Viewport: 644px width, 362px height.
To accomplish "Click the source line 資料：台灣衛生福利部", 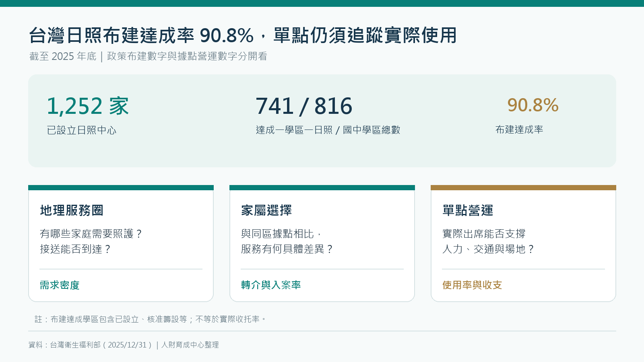I will click(124, 345).
